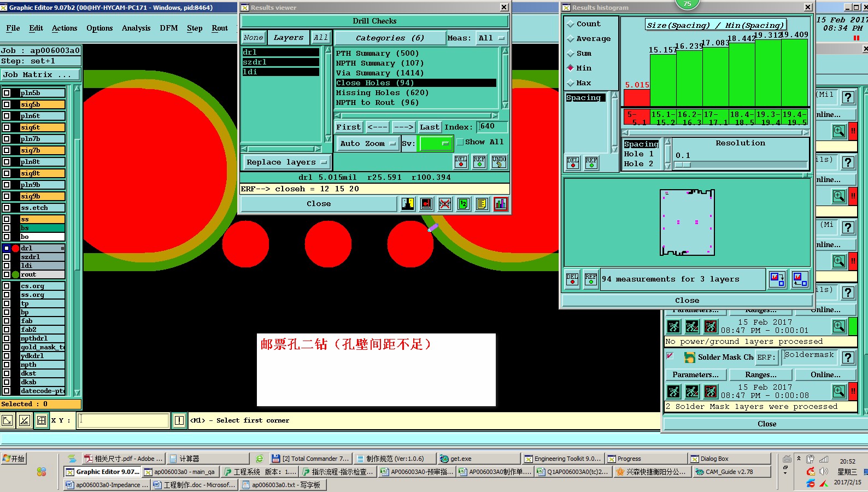Open the Auto Zoom dropdown

click(367, 144)
